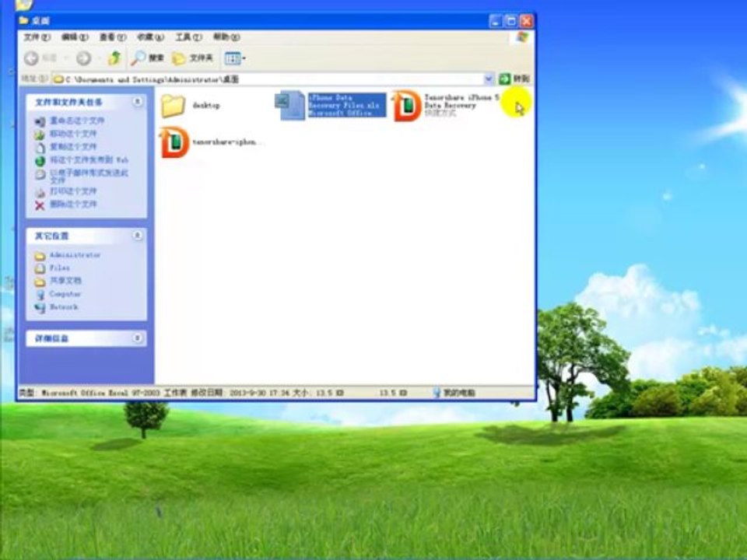Collapse the 文件和文件夹任务 panel
Image resolution: width=747 pixels, height=560 pixels.
pos(137,101)
